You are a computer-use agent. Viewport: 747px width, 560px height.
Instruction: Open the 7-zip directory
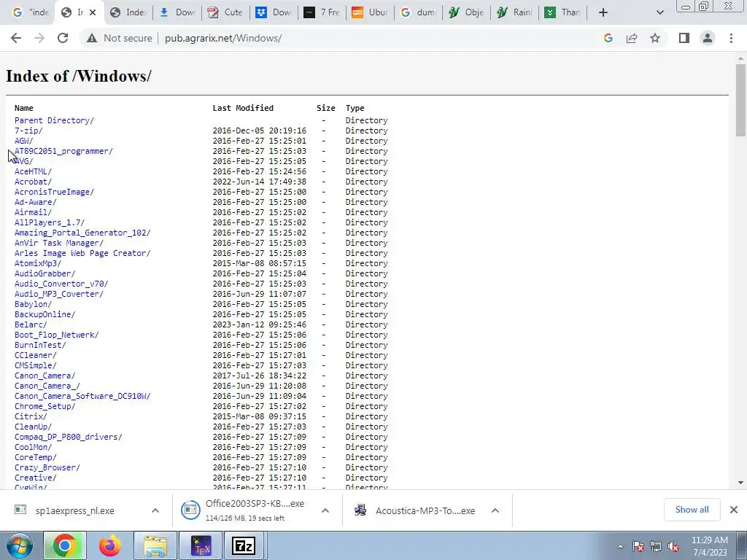coord(28,131)
